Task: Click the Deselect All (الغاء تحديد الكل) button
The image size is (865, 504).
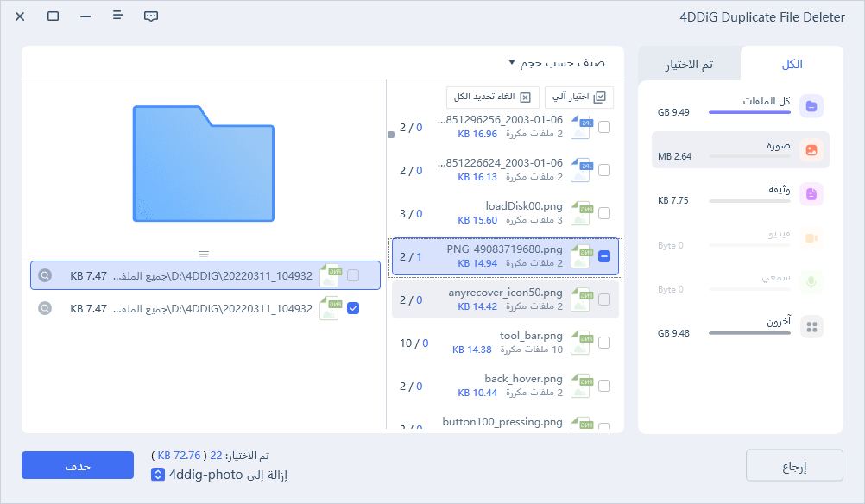Action: (x=492, y=97)
